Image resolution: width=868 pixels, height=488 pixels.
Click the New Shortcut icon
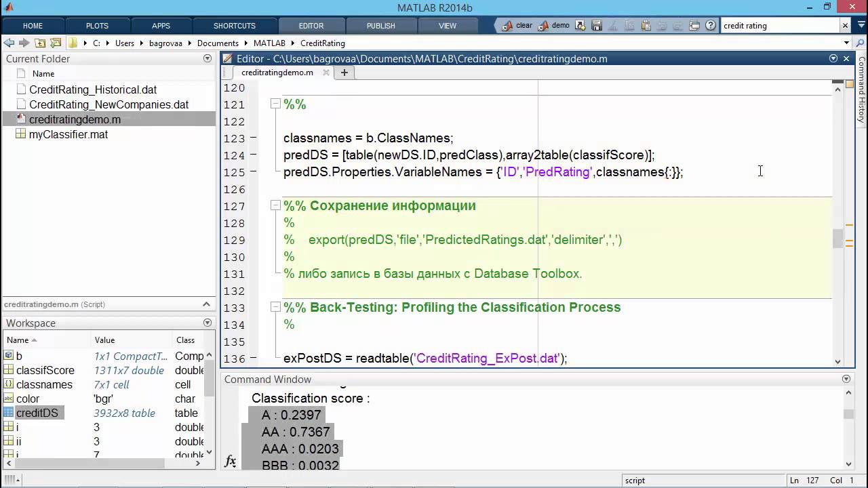[580, 26]
